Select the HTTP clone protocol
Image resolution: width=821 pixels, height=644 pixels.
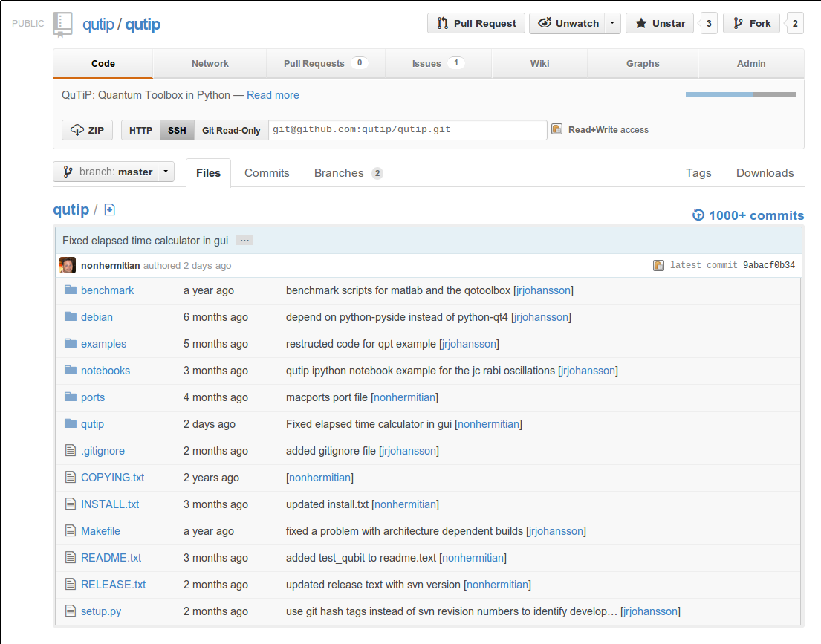pos(140,130)
